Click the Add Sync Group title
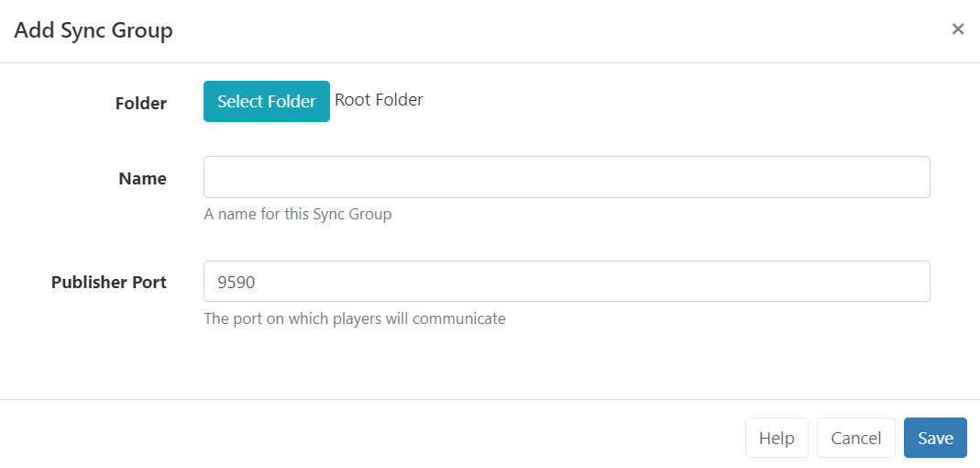This screenshot has width=980, height=468. pyautogui.click(x=94, y=30)
